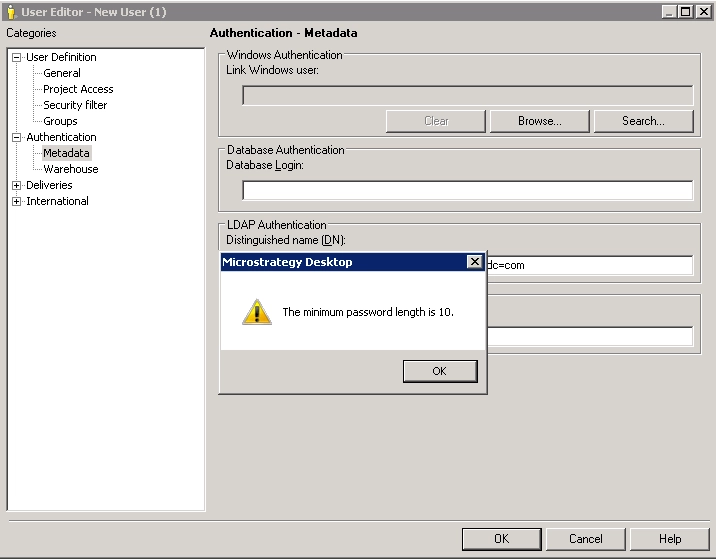This screenshot has height=559, width=716.
Task: Select the Deliveries label in tree
Action: point(49,185)
